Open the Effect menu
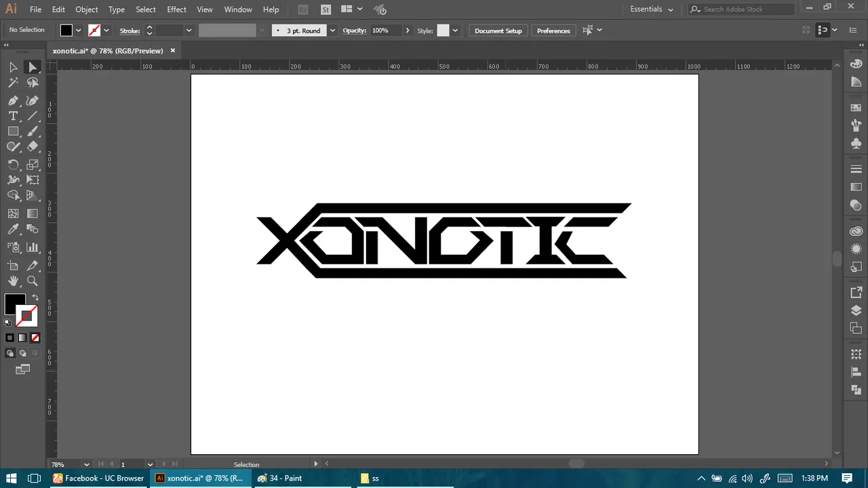 (176, 9)
